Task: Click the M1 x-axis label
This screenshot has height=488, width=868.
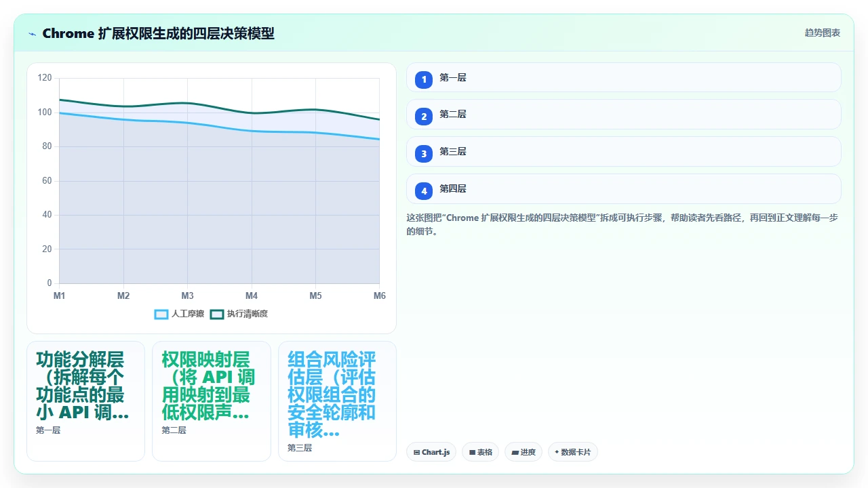Action: [60, 296]
